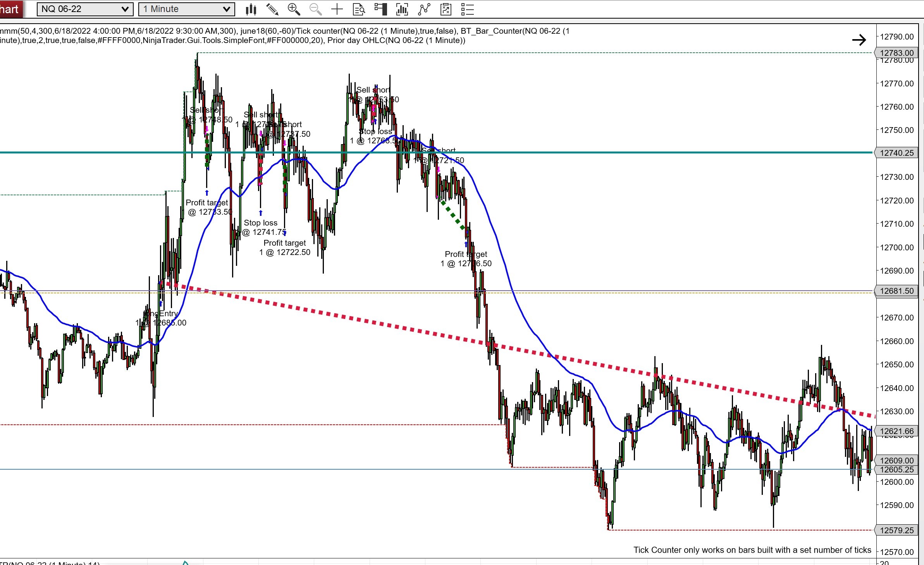Toggle the chart trader icon

(380, 9)
